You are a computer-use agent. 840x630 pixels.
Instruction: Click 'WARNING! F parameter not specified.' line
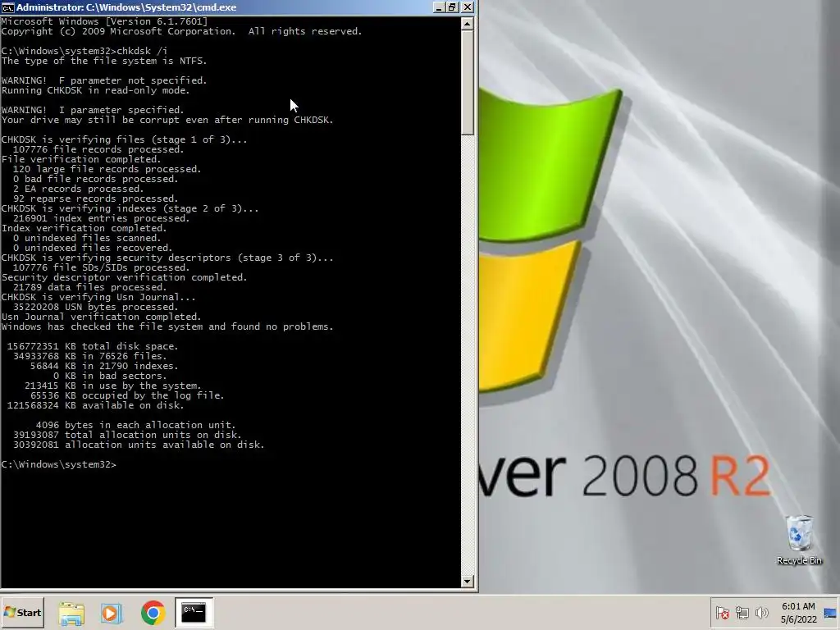tap(104, 80)
